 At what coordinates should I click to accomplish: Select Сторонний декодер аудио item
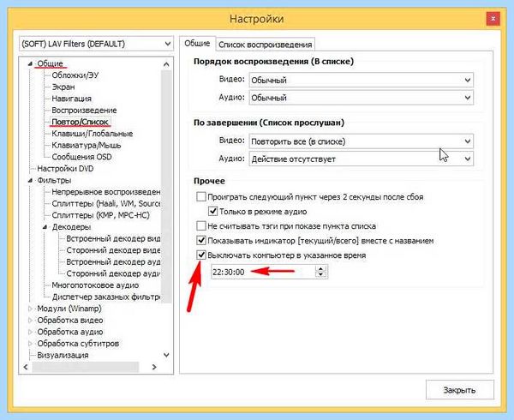pos(113,273)
